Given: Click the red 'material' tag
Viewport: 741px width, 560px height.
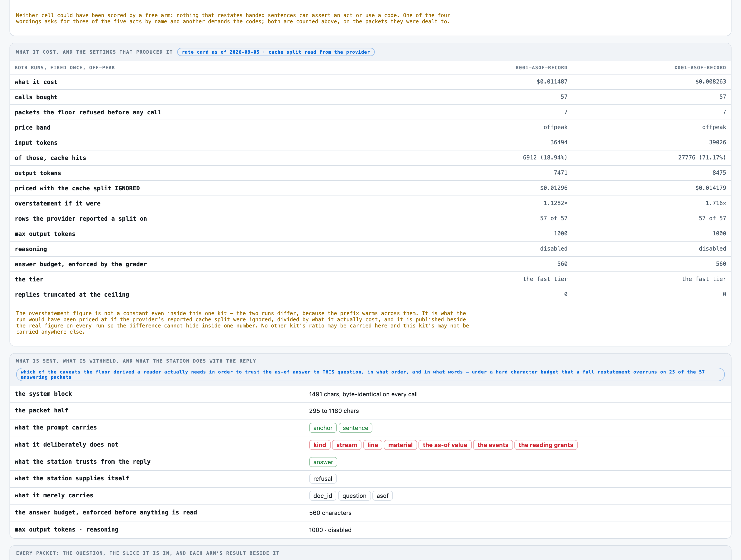Looking at the screenshot, I should tap(400, 445).
